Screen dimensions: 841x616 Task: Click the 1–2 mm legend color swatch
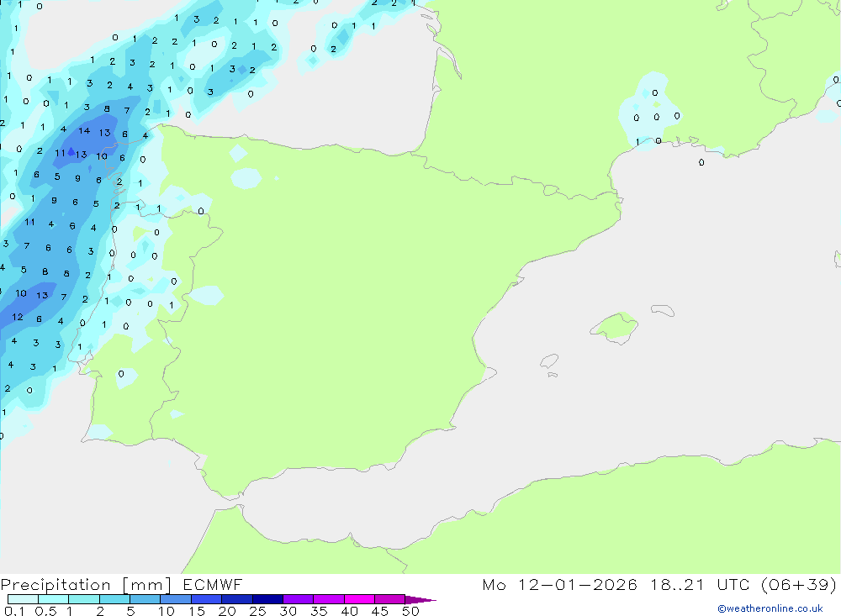click(84, 599)
